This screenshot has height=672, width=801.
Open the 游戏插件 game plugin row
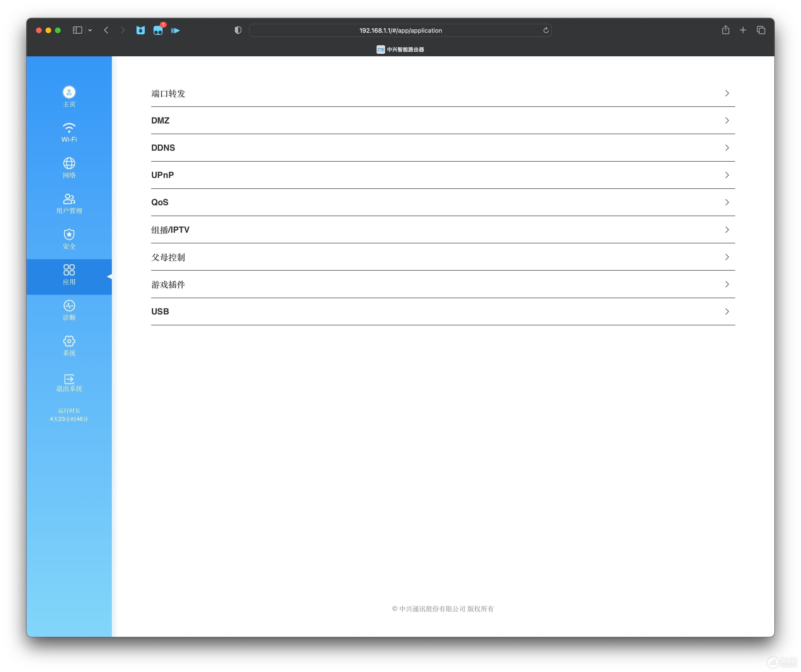[443, 284]
